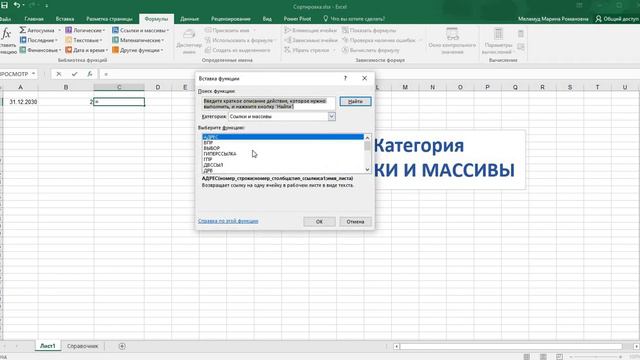640x360 pixels.
Task: Open the Математические functions dropdown
Action: pos(138,40)
